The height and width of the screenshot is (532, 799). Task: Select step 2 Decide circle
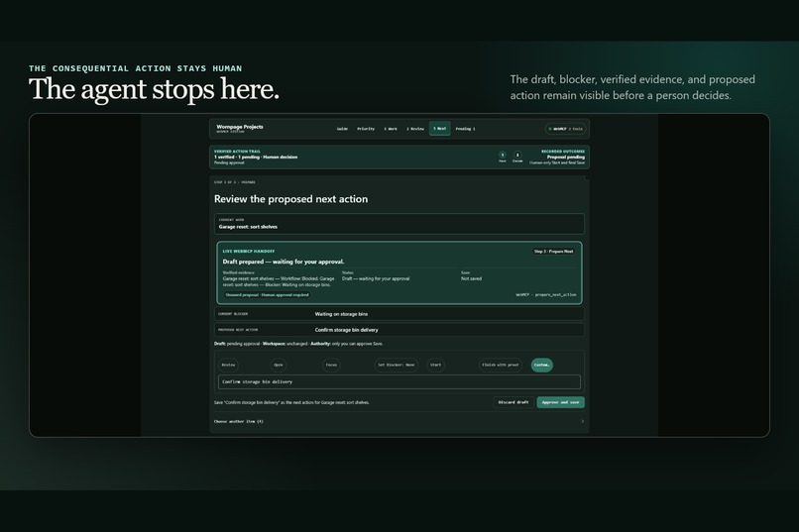click(x=517, y=155)
